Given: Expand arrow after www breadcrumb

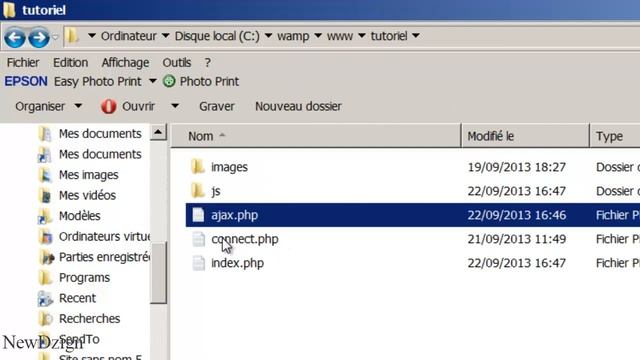Looking at the screenshot, I should 362,36.
